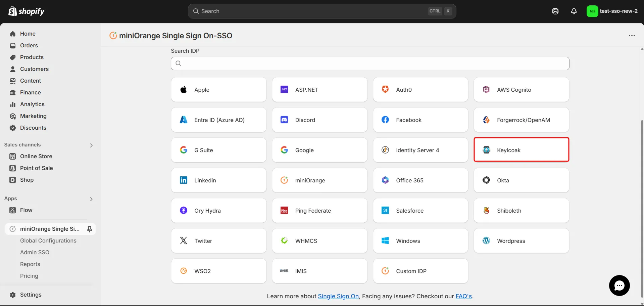Click the top Shopify search bar
The height and width of the screenshot is (306, 644).
click(322, 11)
